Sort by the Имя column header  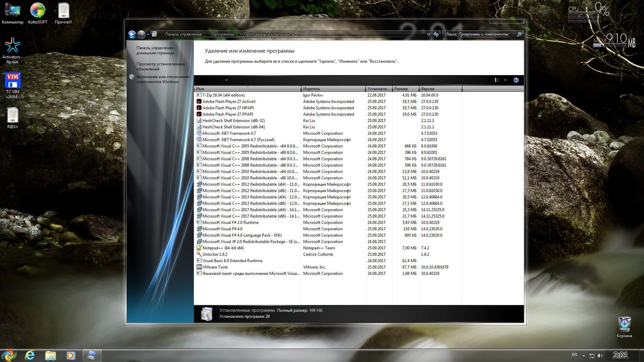click(248, 89)
